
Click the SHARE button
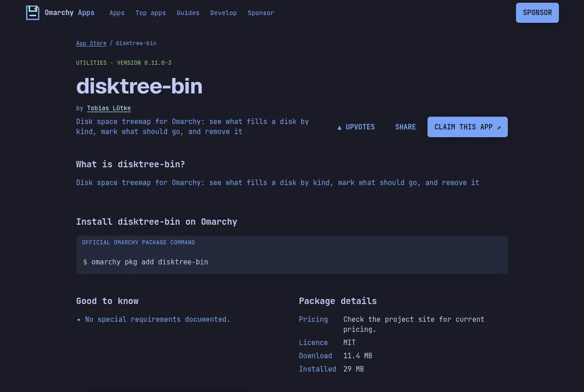405,127
